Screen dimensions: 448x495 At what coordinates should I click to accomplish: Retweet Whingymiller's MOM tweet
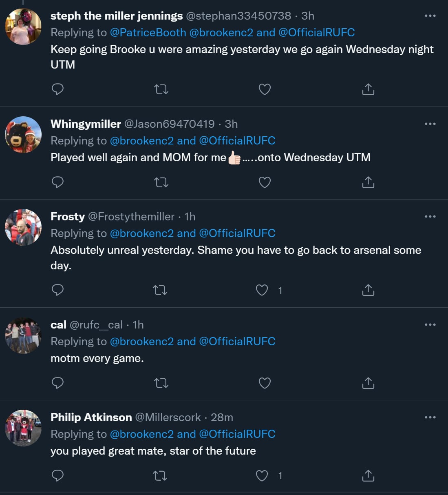coord(161,182)
